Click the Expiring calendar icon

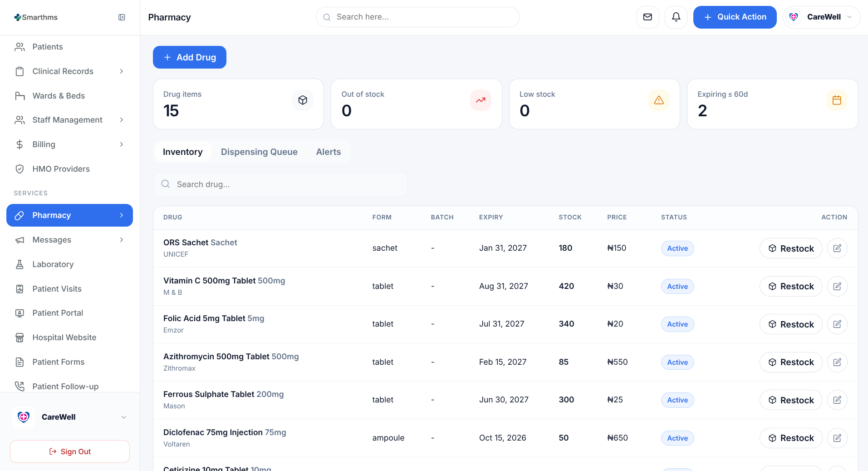(x=837, y=100)
